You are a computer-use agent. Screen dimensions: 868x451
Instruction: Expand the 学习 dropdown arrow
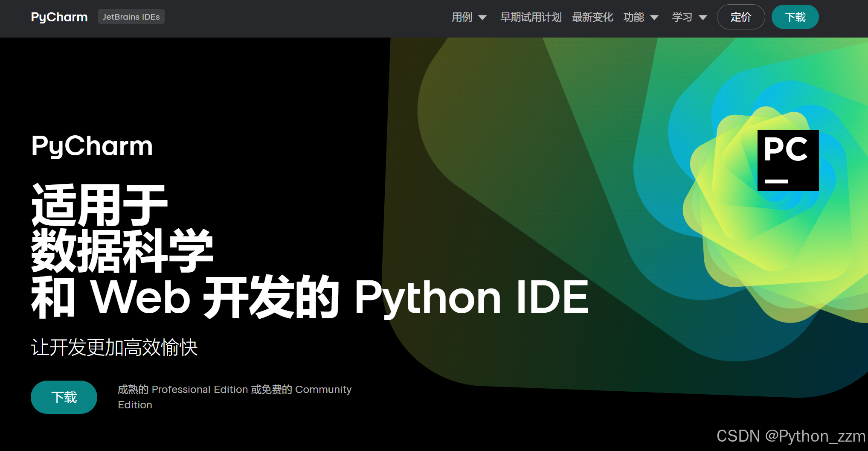[703, 17]
